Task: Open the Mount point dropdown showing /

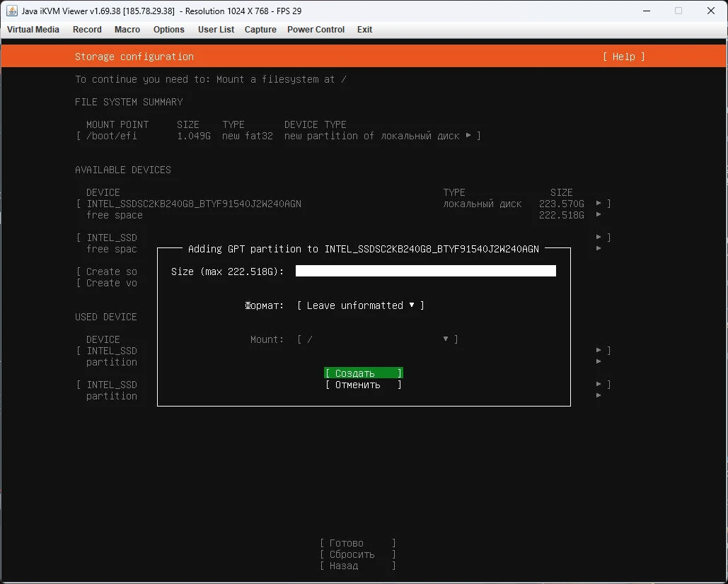Action: pyautogui.click(x=379, y=339)
